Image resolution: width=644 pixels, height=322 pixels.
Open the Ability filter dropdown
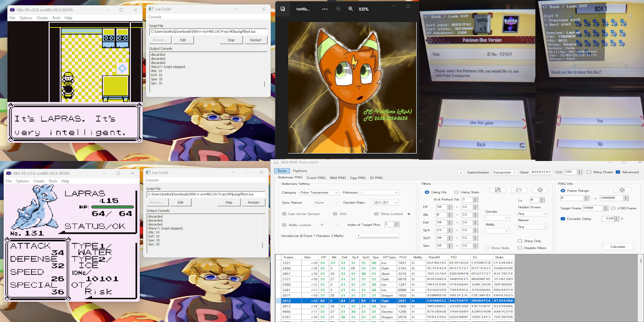pyautogui.click(x=497, y=231)
